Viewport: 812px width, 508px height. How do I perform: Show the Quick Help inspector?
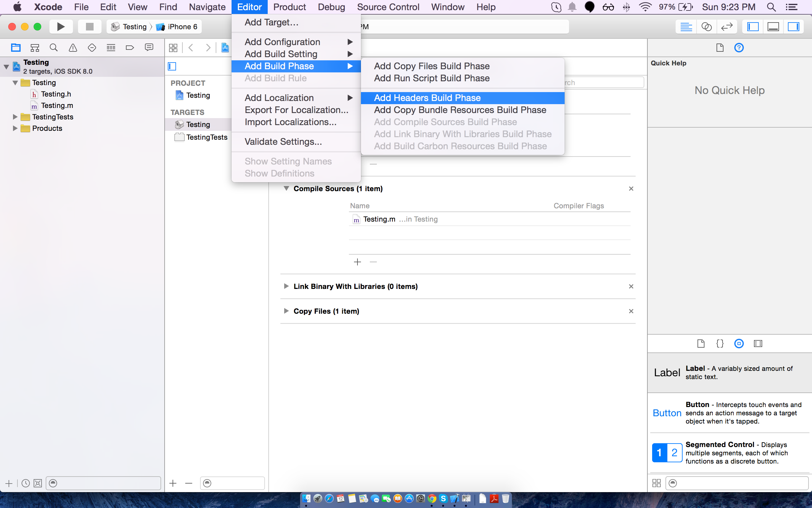click(x=739, y=48)
